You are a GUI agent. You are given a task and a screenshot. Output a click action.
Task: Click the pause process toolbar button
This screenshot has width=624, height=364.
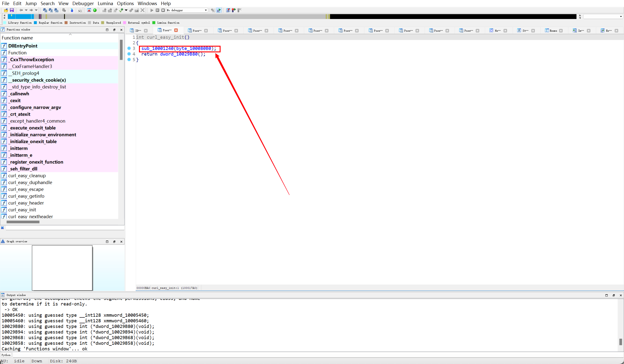pyautogui.click(x=157, y=10)
